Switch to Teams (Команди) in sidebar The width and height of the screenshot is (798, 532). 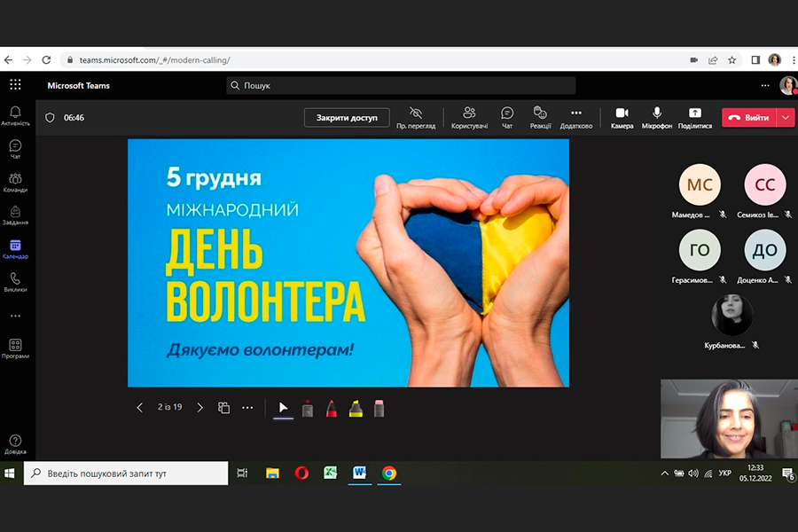coord(15,183)
